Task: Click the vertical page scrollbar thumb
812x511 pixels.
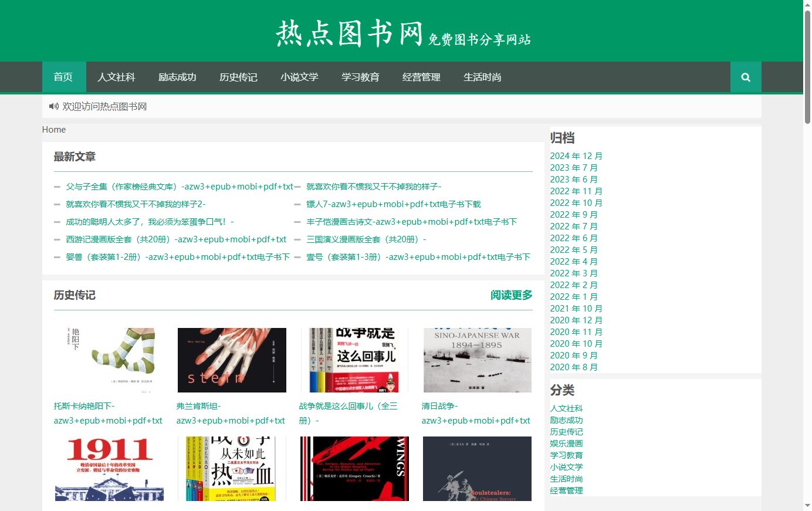Action: 807,67
